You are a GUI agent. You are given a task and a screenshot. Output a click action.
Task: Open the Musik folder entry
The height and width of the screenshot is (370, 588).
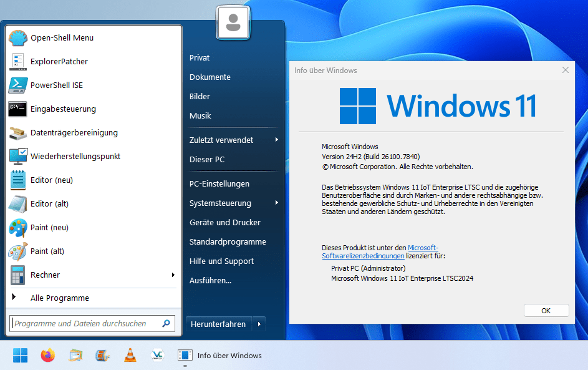pyautogui.click(x=200, y=116)
